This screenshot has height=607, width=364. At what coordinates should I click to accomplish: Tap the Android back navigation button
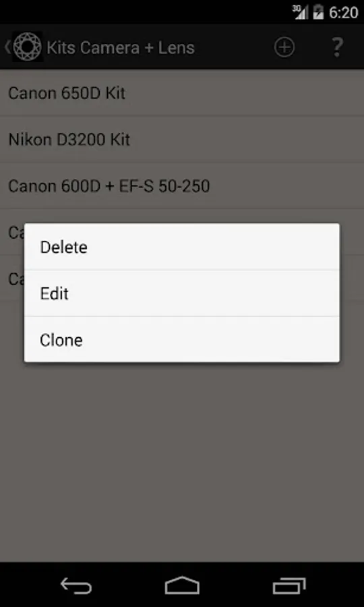pos(75,585)
